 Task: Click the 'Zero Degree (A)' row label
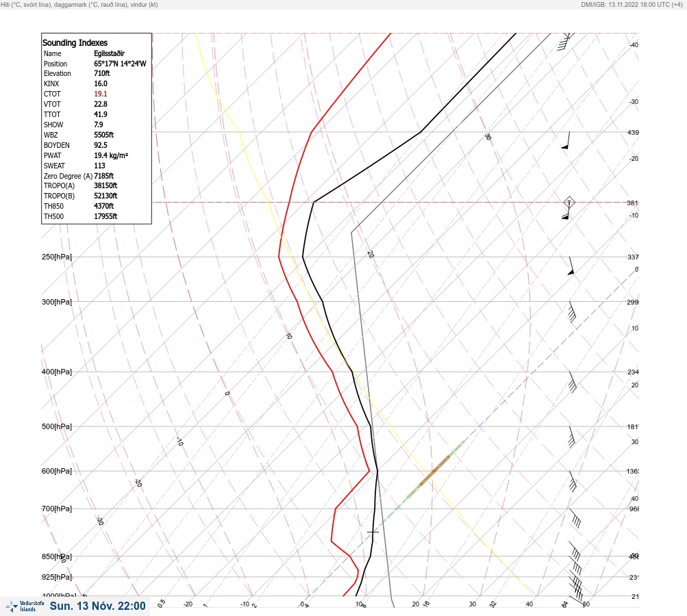pyautogui.click(x=68, y=176)
